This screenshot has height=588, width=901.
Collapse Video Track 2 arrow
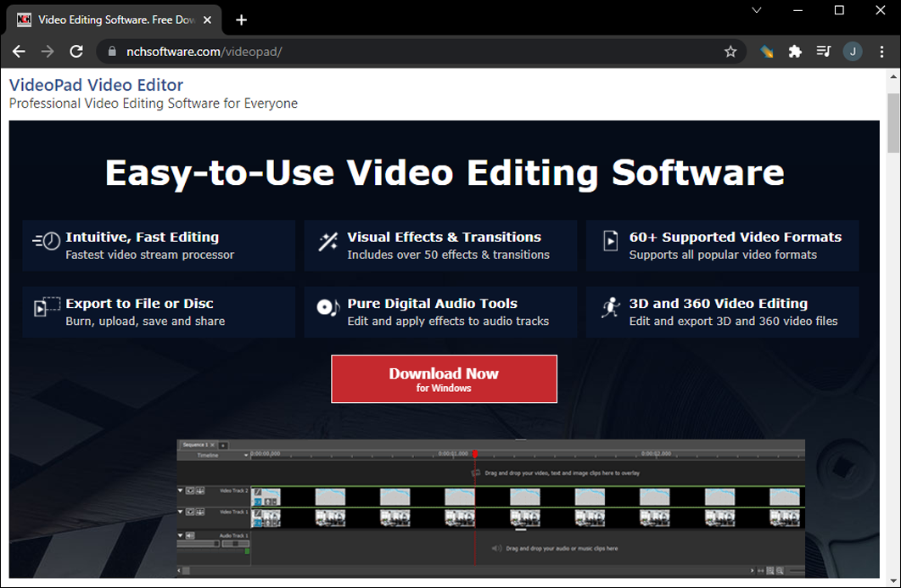tap(181, 491)
